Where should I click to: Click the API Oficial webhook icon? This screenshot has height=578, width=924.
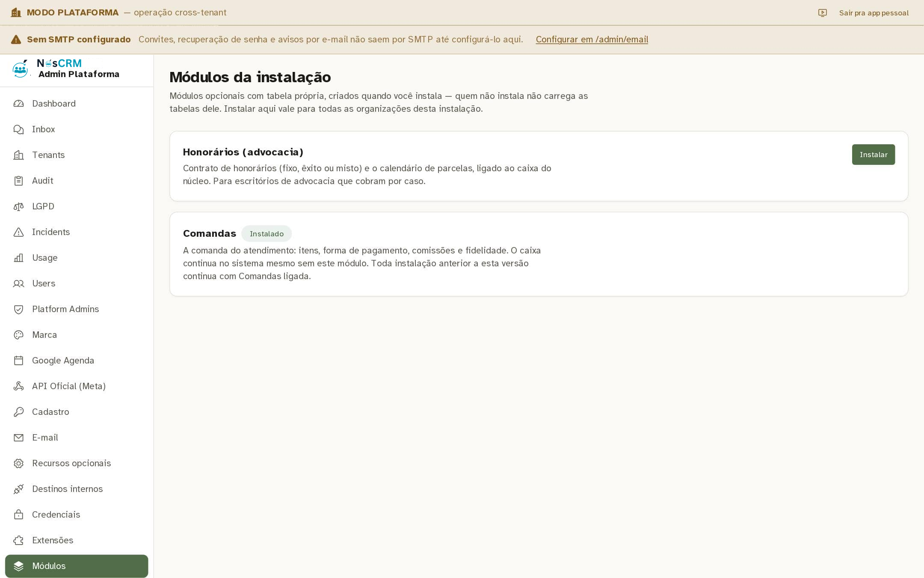point(18,386)
